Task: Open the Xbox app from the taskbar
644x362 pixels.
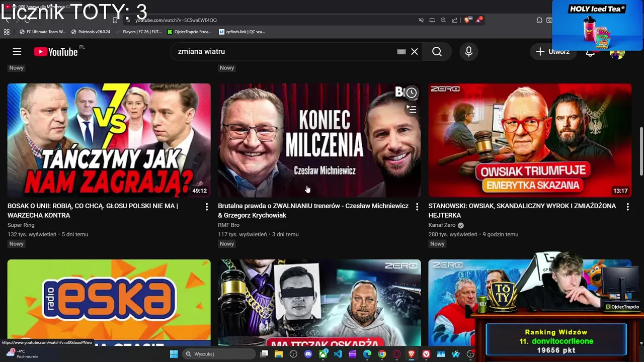Action: coord(323,354)
